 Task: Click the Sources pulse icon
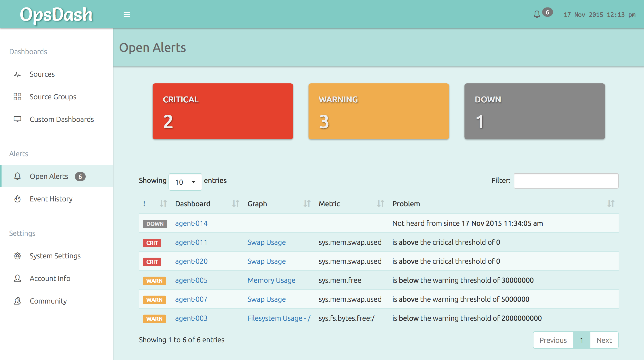[x=17, y=74]
